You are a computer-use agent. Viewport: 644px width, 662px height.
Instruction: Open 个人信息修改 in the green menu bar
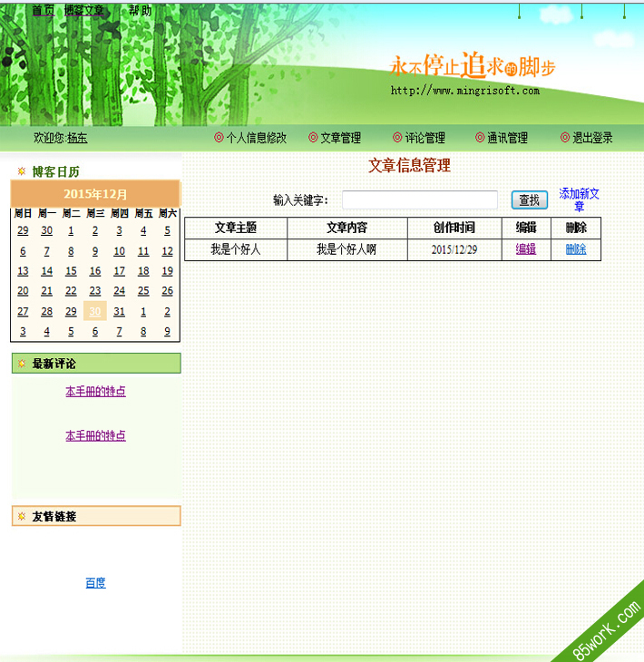pyautogui.click(x=257, y=138)
